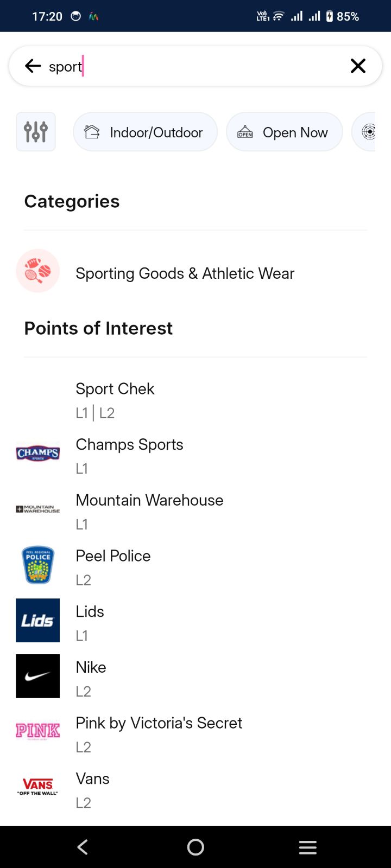Tap the Peel Police badge icon
This screenshot has width=391, height=868.
(38, 565)
